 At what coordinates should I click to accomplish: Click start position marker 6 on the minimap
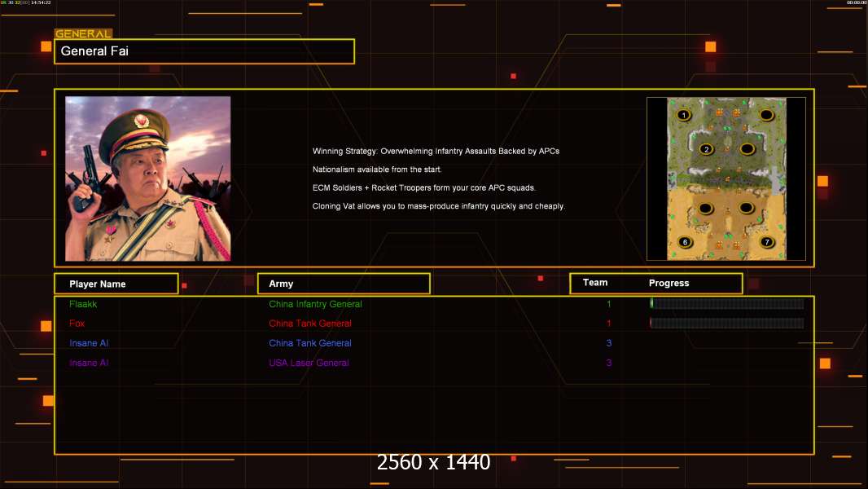[686, 242]
